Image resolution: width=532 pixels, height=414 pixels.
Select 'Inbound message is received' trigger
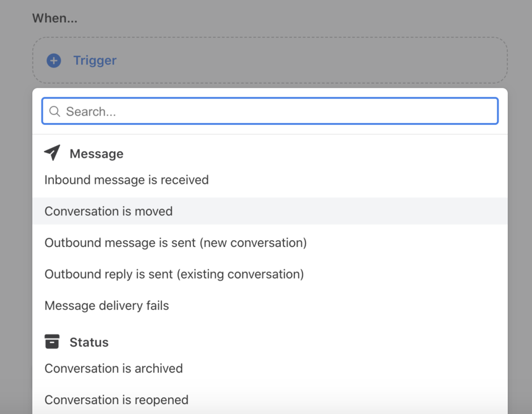(270, 180)
